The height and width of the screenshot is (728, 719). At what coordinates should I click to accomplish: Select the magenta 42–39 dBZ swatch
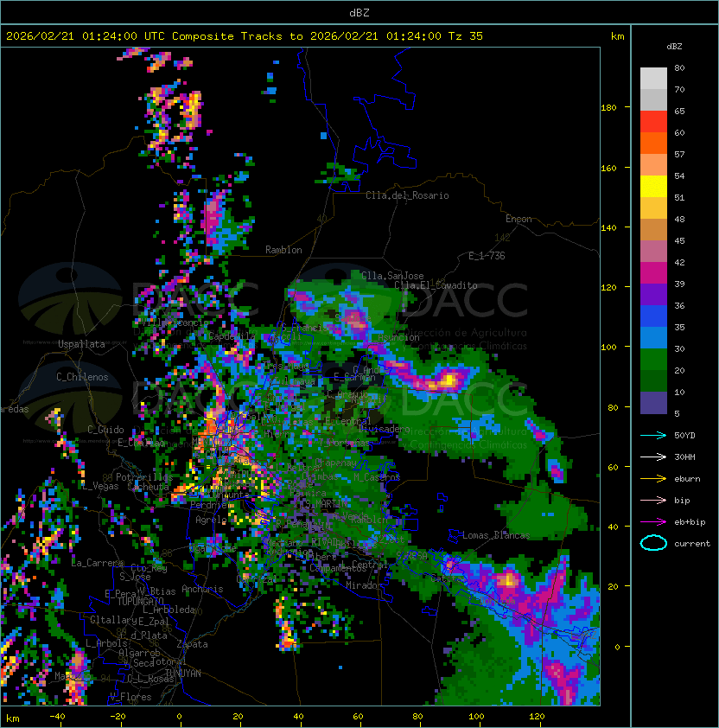point(653,273)
